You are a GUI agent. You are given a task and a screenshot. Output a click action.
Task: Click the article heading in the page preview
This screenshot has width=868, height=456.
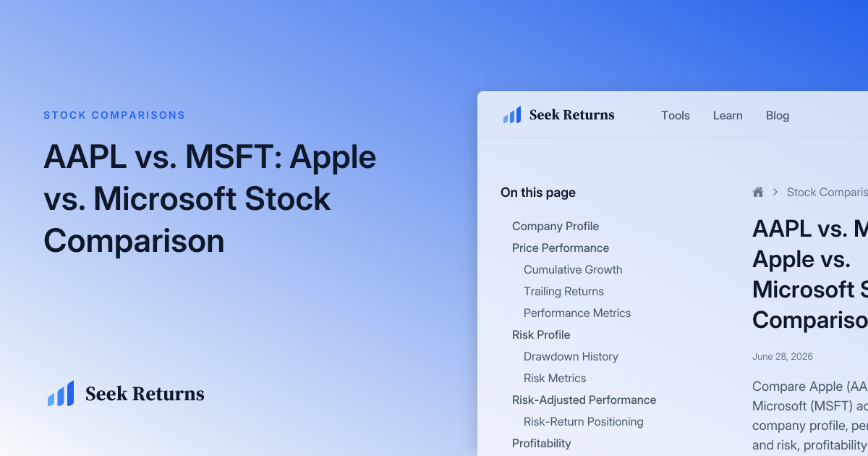click(x=810, y=274)
